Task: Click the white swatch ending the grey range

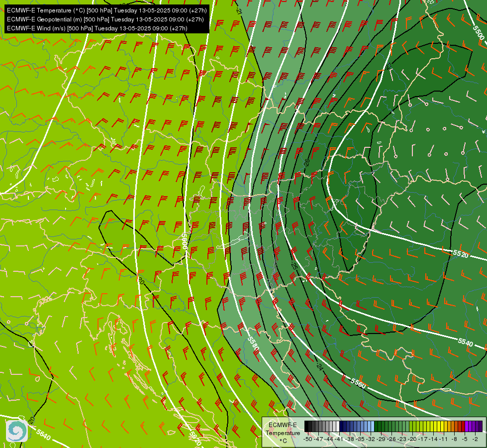Action: pyautogui.click(x=338, y=426)
